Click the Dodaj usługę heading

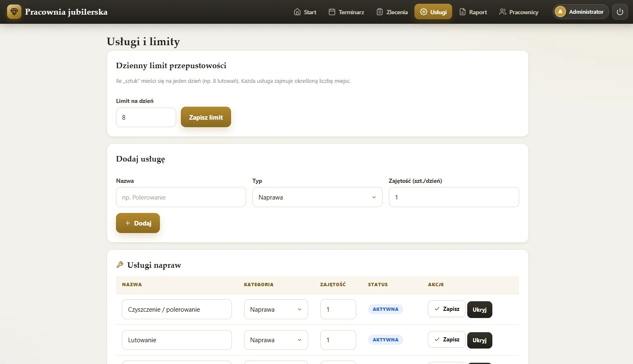click(140, 159)
